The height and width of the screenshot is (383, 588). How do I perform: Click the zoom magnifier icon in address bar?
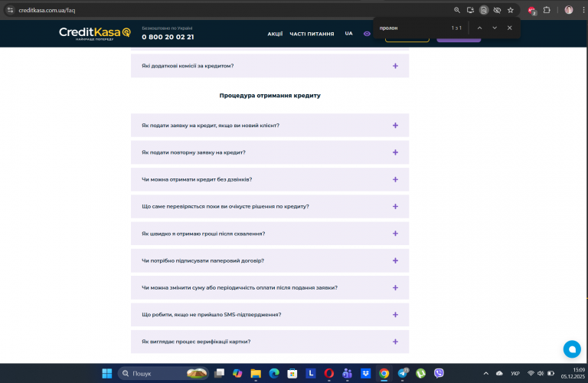(457, 10)
